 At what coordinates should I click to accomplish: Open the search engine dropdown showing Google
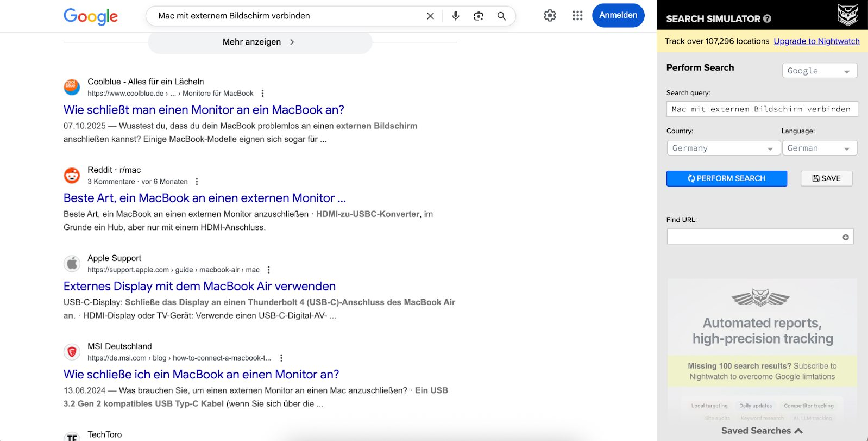820,71
